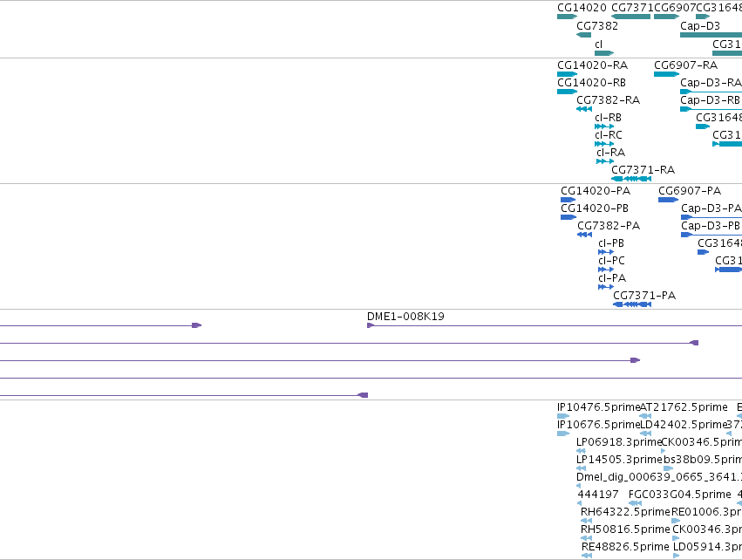
Task: Click the Cap-D3-RB transcript label
Action: click(x=710, y=100)
